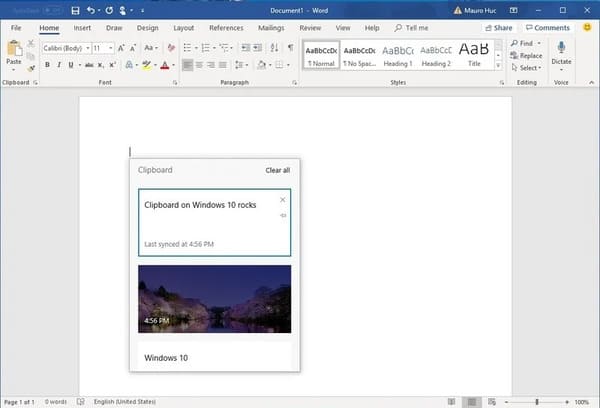Click Clear all in Clipboard panel
The height and width of the screenshot is (408, 600).
click(x=277, y=170)
